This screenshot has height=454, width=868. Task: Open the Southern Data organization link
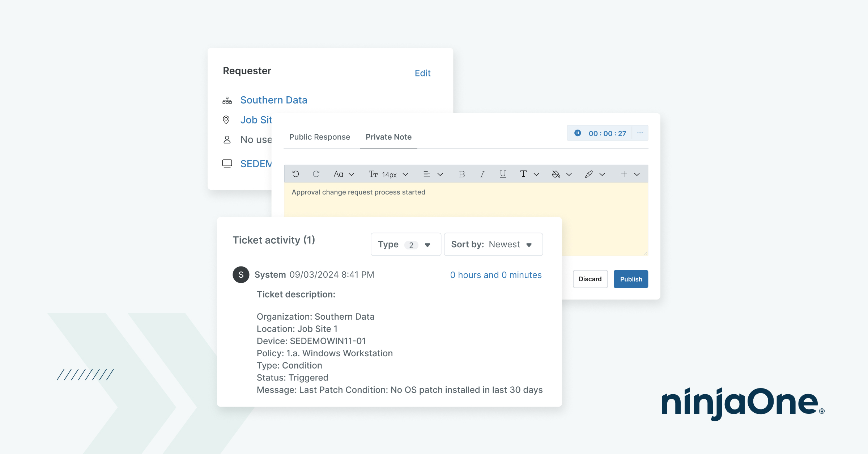click(x=273, y=100)
